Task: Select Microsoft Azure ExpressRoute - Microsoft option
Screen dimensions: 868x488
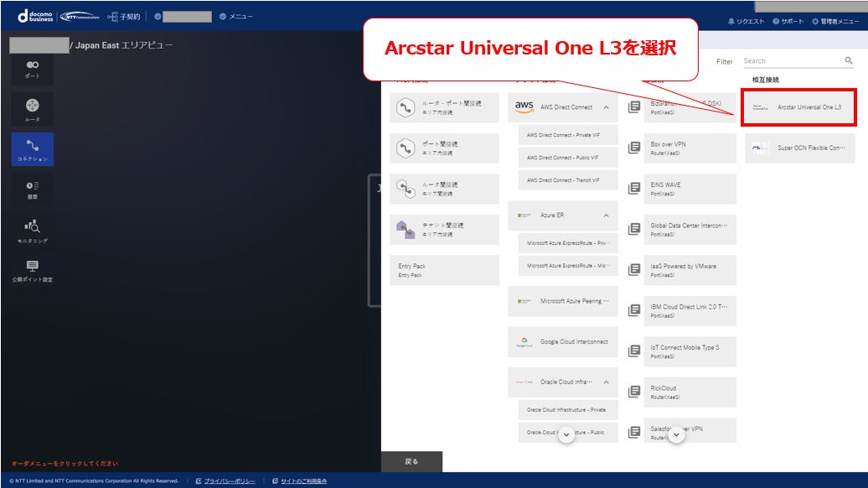Action: [568, 266]
